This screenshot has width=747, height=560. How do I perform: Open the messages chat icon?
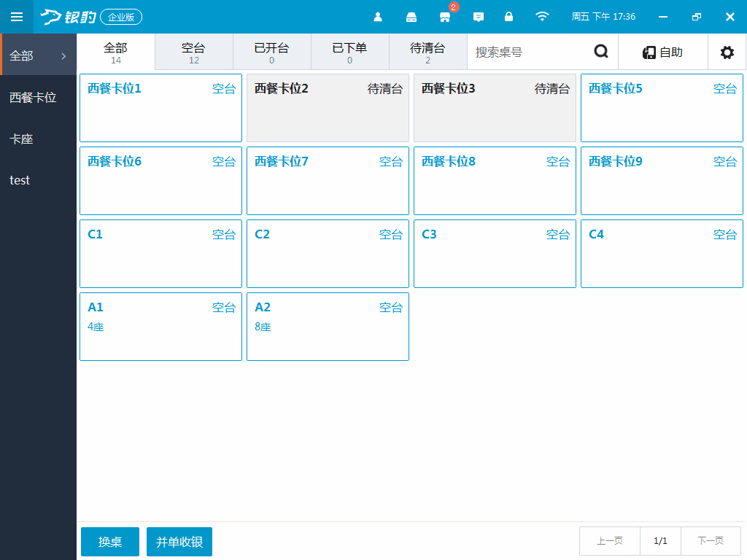[479, 17]
